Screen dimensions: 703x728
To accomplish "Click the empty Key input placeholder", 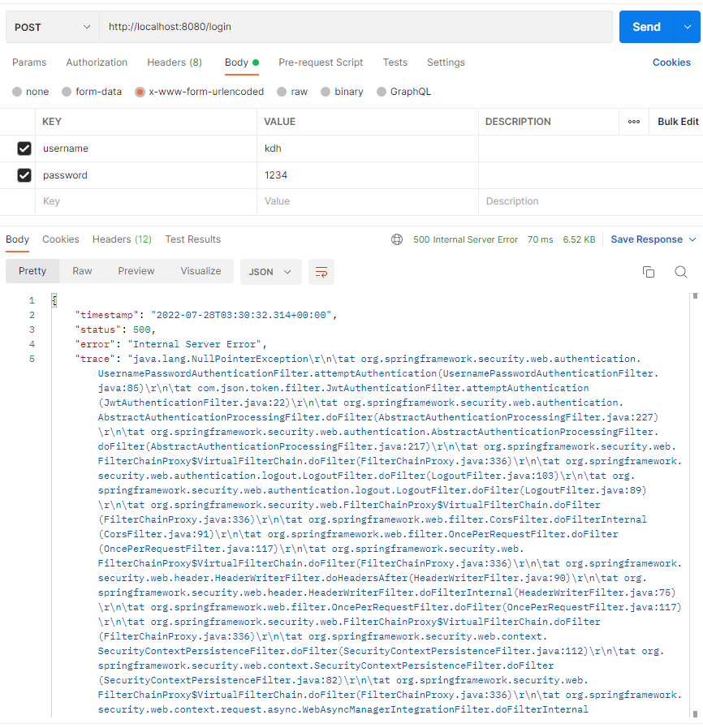I will pyautogui.click(x=146, y=201).
